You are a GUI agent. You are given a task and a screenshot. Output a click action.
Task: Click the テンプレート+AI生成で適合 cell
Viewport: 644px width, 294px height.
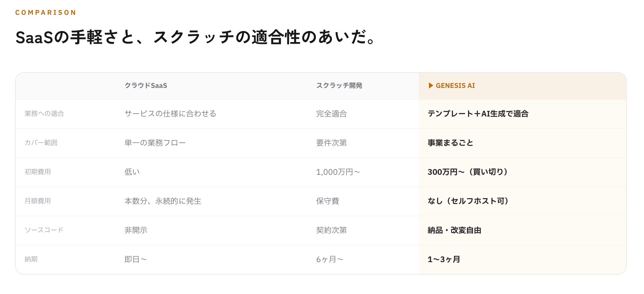pyautogui.click(x=478, y=113)
